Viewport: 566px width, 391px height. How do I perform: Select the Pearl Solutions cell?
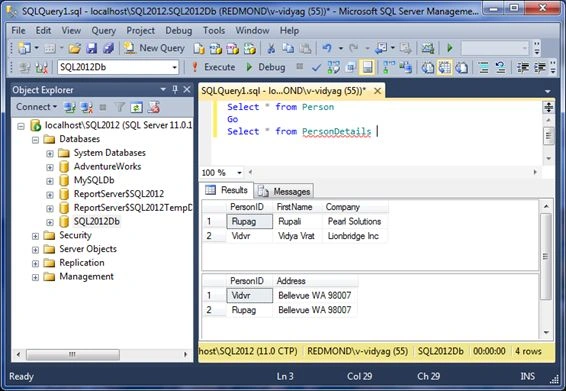354,221
